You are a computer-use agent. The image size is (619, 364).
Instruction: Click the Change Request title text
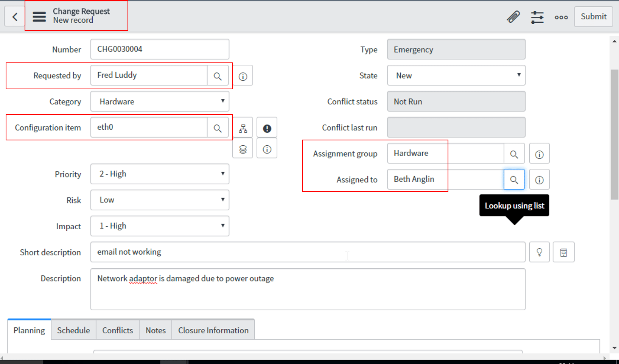pyautogui.click(x=81, y=11)
